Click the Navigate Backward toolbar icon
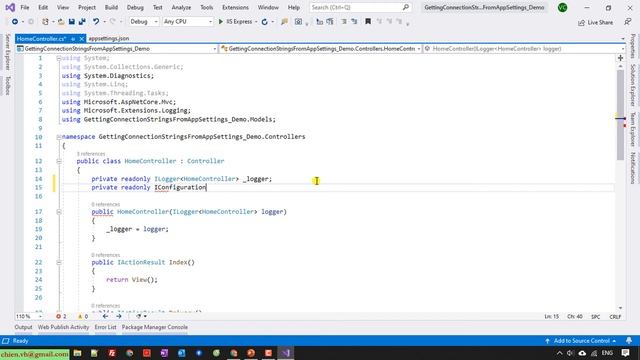This screenshot has height=360, width=640. click(x=15, y=22)
